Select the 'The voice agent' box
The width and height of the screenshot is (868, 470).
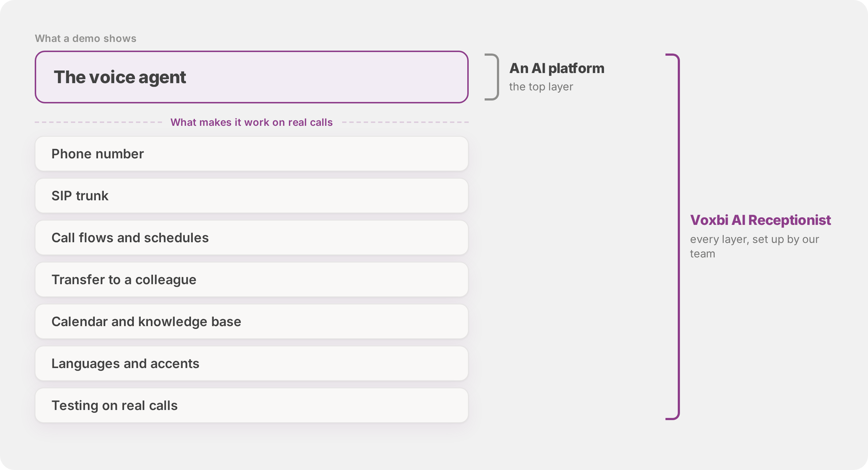pyautogui.click(x=252, y=77)
